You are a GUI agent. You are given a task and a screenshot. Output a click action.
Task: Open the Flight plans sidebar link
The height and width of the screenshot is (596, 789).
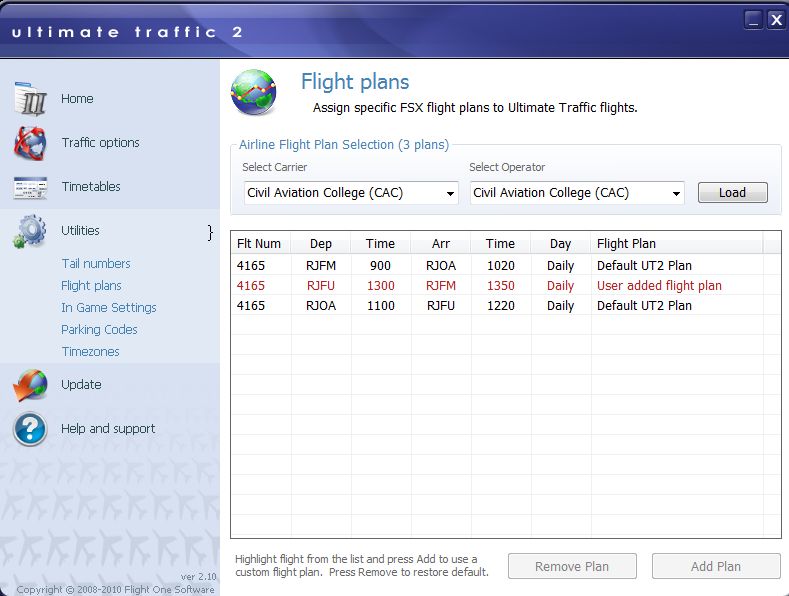click(91, 286)
